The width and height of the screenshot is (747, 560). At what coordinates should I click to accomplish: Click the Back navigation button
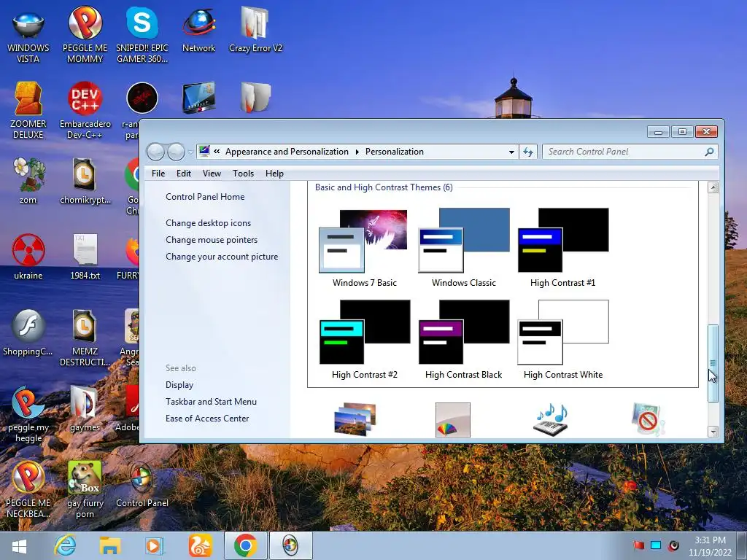click(155, 152)
